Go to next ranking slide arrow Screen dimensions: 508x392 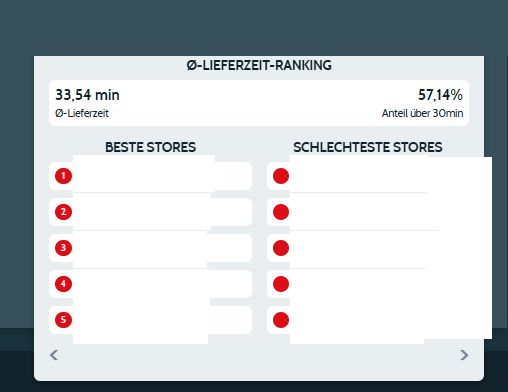464,355
